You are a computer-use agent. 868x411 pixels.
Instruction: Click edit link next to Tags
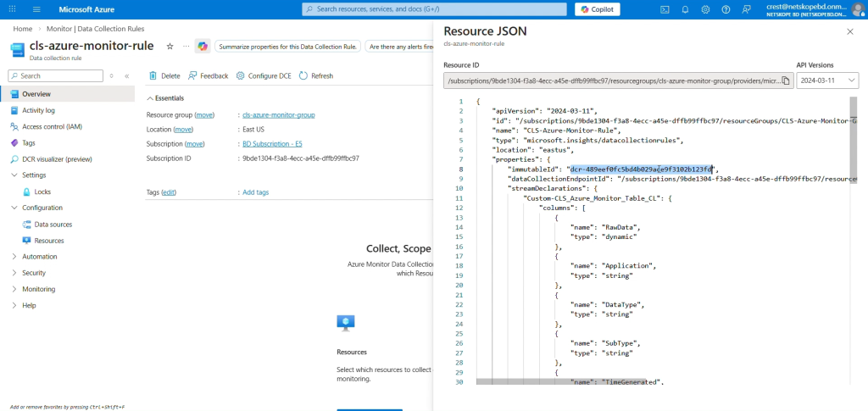tap(169, 192)
